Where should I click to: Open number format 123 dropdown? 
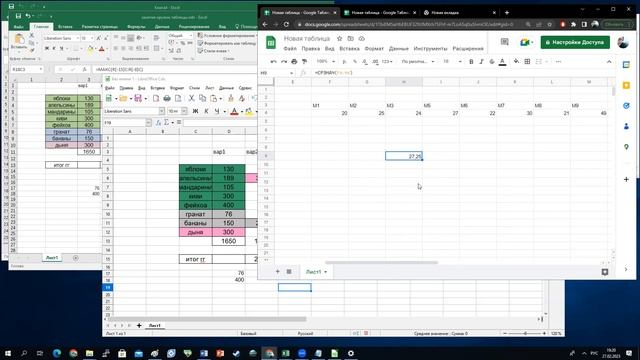(387, 62)
